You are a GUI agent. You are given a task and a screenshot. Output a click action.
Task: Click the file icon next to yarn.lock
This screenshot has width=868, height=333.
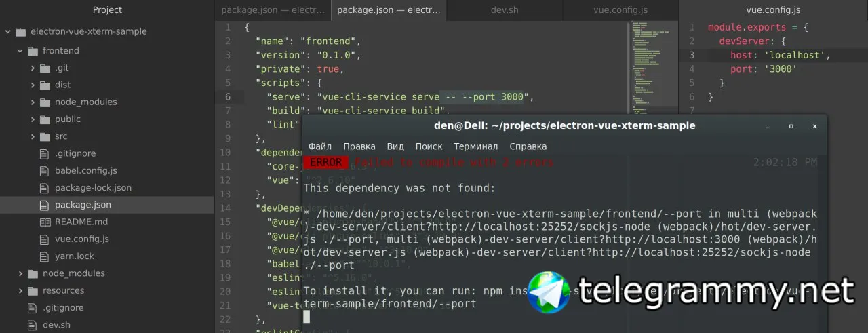pyautogui.click(x=45, y=256)
